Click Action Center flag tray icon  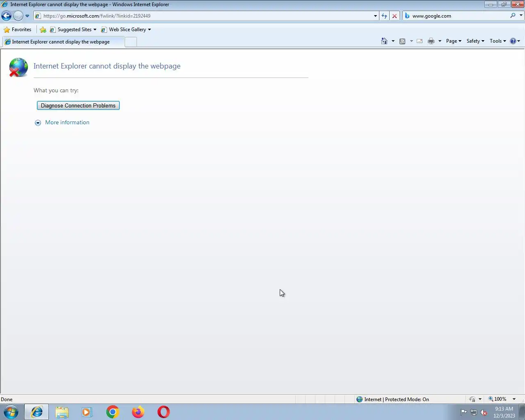tap(463, 412)
